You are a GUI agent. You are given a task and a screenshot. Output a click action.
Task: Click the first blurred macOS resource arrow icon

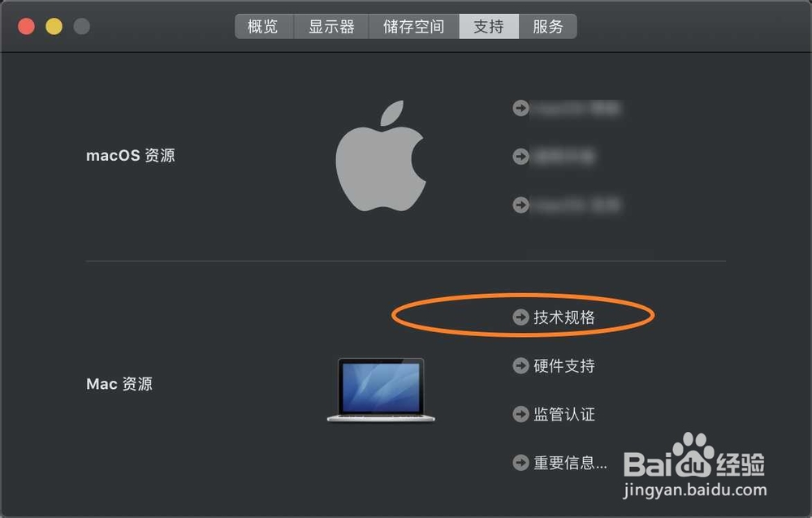(x=520, y=108)
